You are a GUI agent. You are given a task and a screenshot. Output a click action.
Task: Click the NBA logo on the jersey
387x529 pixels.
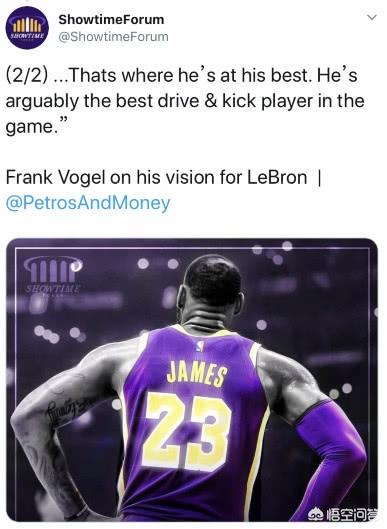pos(200,345)
